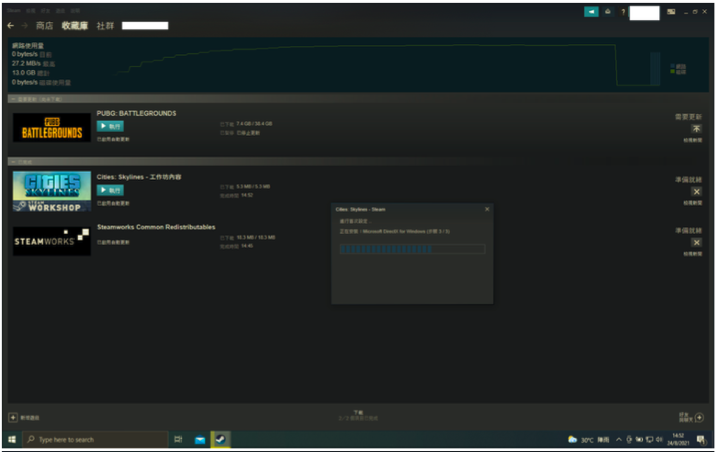Click the PUBG Battlegrounds thumbnail
Image resolution: width=718 pixels, height=452 pixels.
52,127
